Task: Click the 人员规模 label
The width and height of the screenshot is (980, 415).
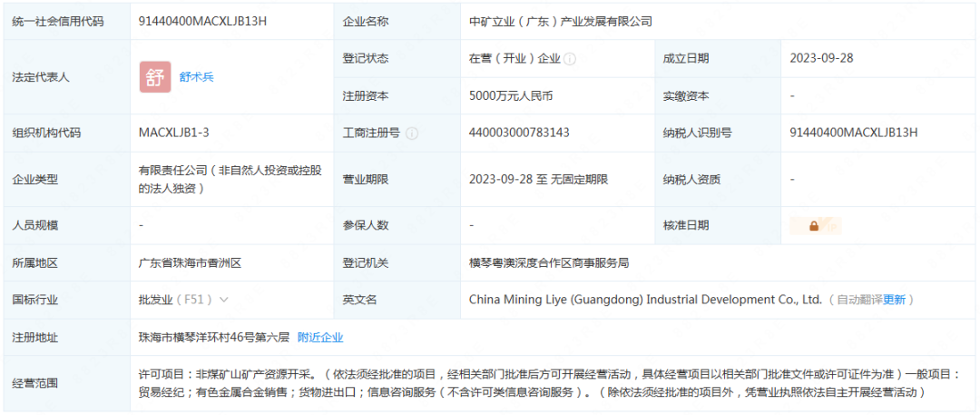Action: tap(35, 225)
